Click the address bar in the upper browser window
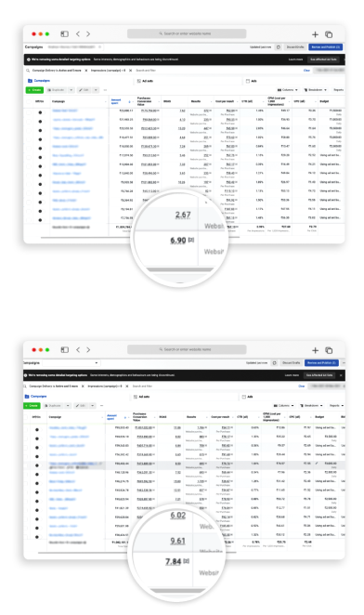The image size is (364, 615). [187, 33]
